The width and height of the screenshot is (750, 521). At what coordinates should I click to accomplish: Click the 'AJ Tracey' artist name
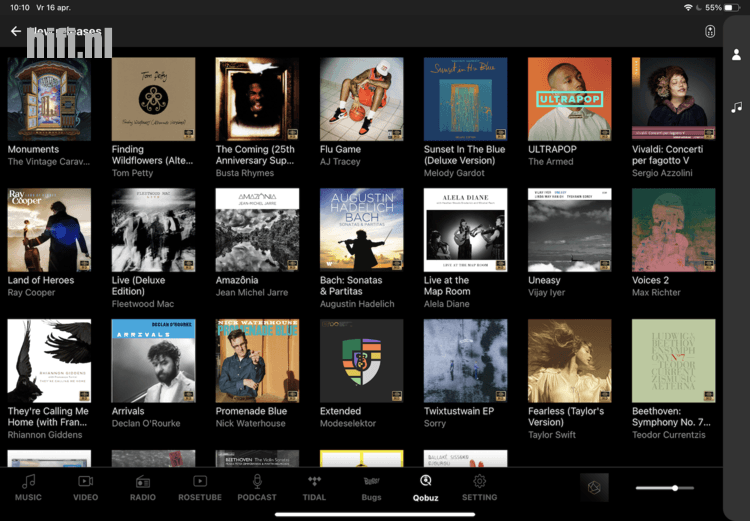coord(340,162)
